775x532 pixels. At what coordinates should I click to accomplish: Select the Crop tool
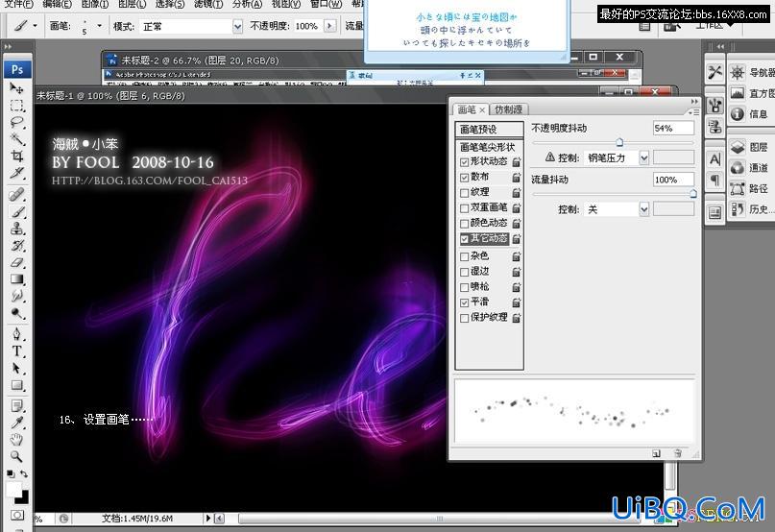click(x=16, y=157)
